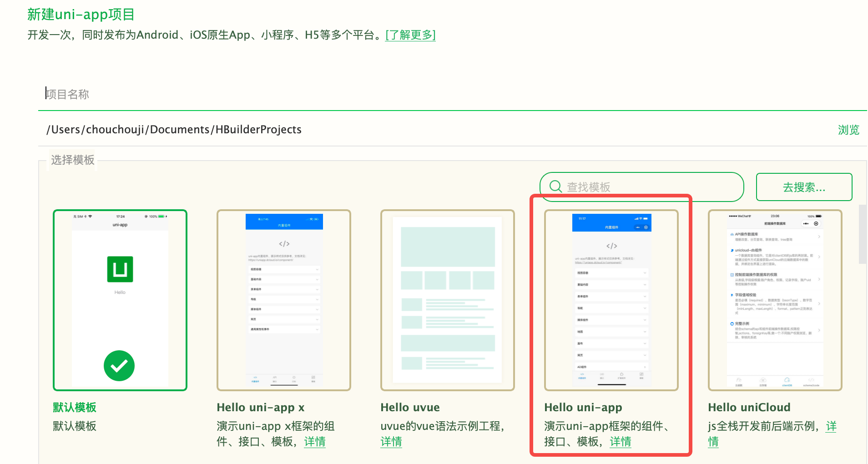Select the project path text field

(437, 130)
